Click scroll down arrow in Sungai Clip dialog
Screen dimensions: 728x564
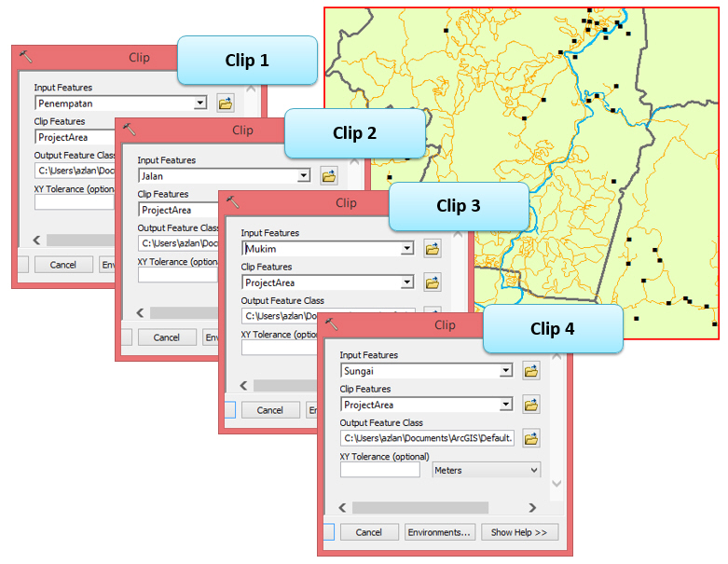pyautogui.click(x=556, y=484)
